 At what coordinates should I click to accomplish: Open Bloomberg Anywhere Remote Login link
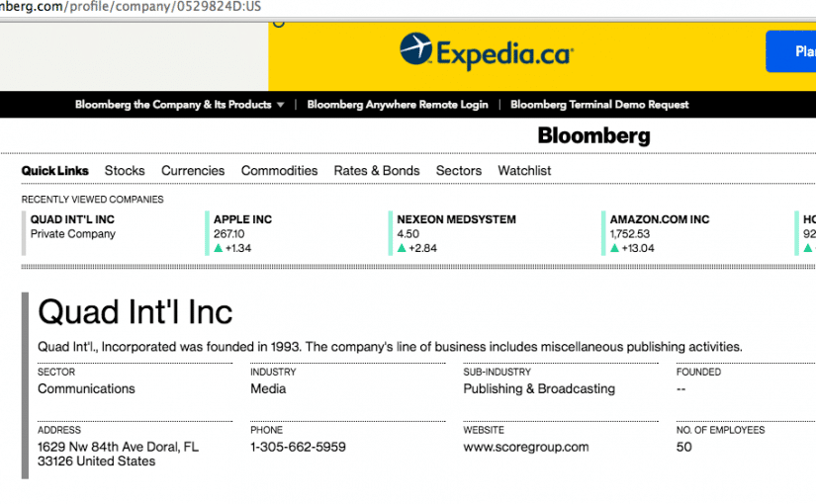click(x=398, y=105)
